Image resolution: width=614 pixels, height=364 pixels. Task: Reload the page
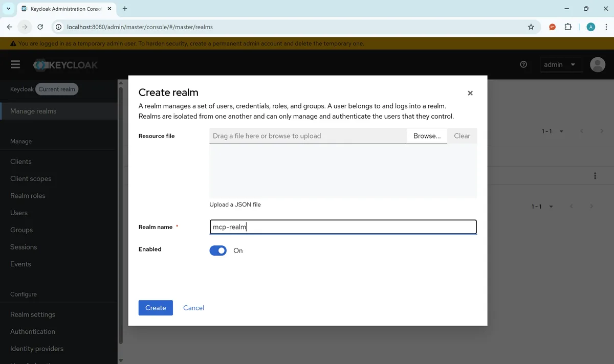(x=40, y=27)
